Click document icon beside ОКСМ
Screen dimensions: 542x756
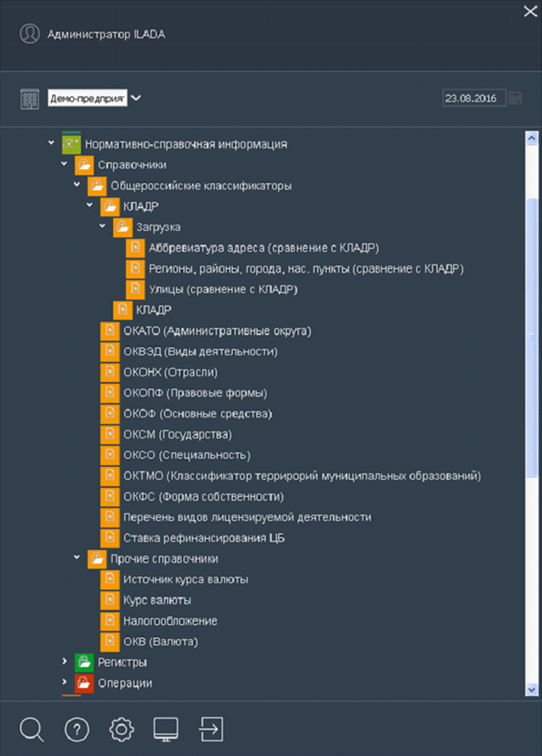[x=109, y=434]
